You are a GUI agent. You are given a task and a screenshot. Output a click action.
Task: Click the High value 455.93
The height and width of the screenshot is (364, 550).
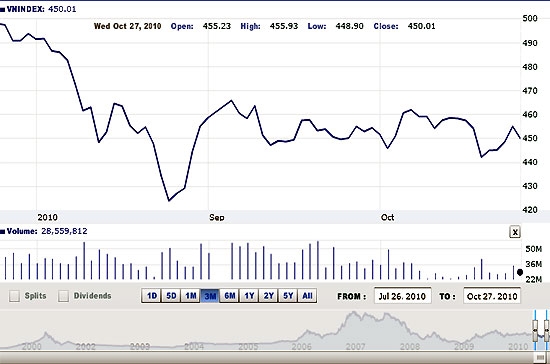point(284,26)
